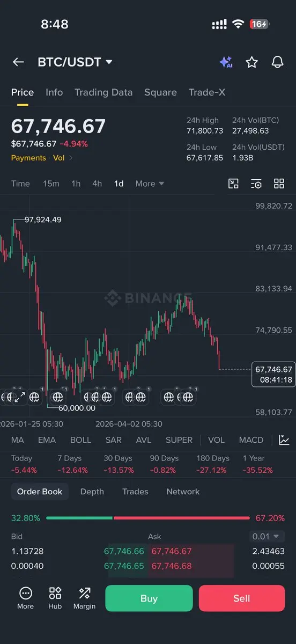Image resolution: width=296 pixels, height=644 pixels.
Task: Select the 4h interval
Action: 97,184
